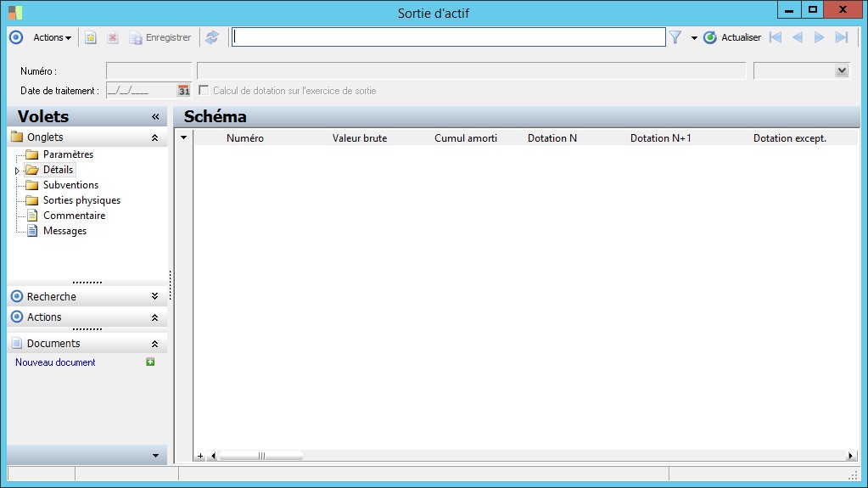
Task: Sort by Dotation N+1 column header
Action: 660,138
